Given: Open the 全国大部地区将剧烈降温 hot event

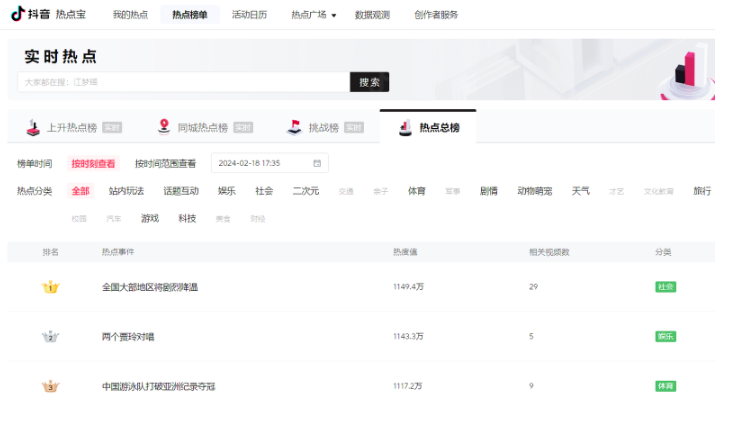Looking at the screenshot, I should (x=150, y=287).
